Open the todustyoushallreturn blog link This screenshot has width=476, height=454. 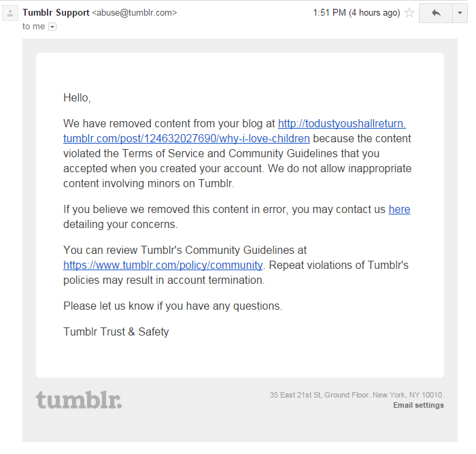[x=342, y=124]
